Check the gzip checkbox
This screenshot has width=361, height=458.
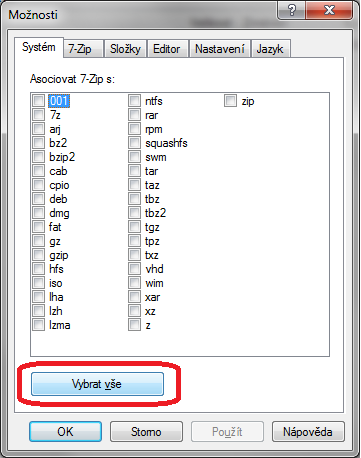38,255
